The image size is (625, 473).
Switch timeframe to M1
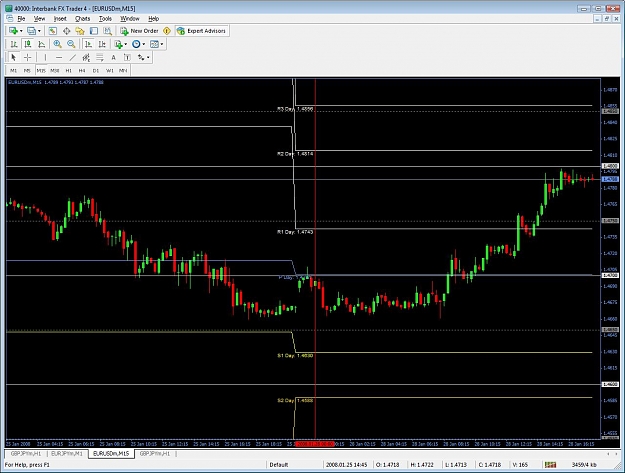pyautogui.click(x=14, y=71)
